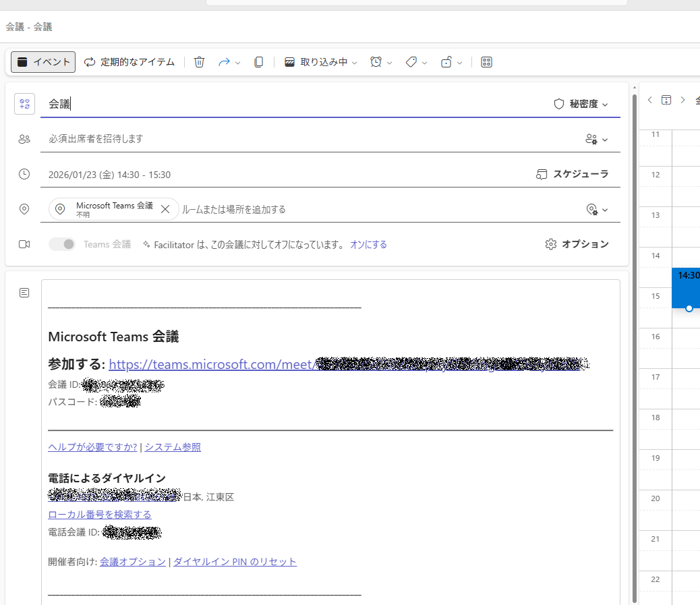Screen dimensions: 700x605
Task: Click the apps grid icon
Action: coord(487,62)
